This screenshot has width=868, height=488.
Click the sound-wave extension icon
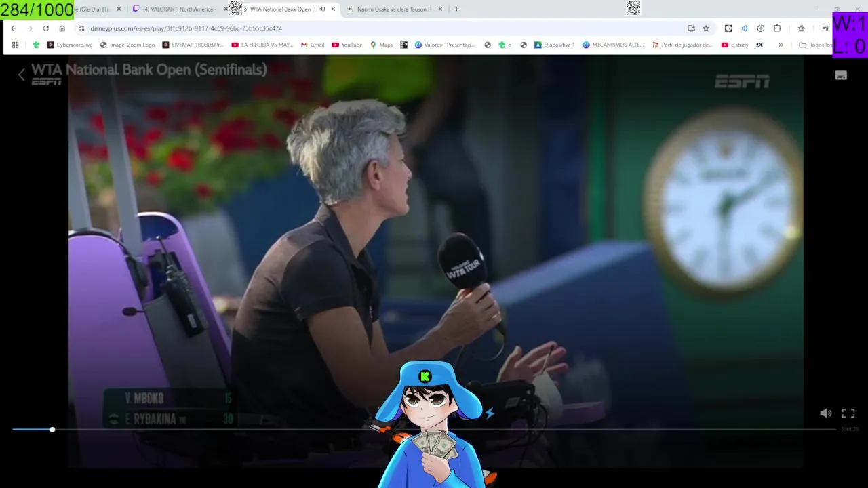click(x=744, y=28)
